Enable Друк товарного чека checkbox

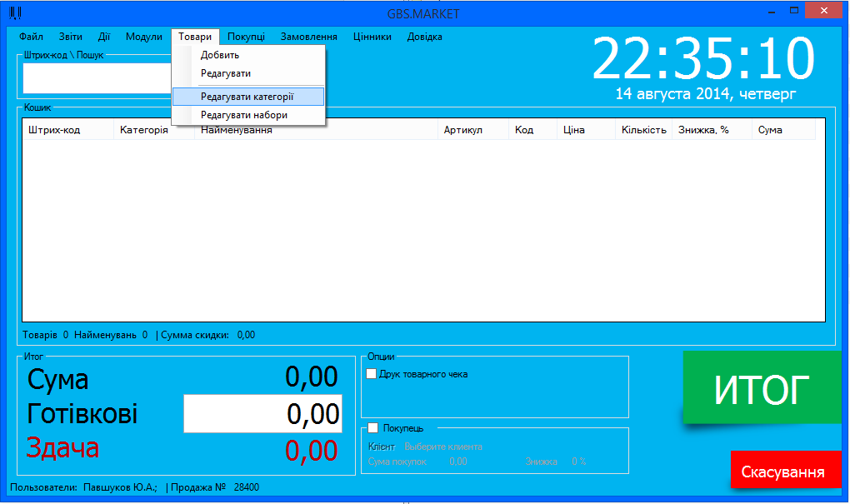[372, 374]
